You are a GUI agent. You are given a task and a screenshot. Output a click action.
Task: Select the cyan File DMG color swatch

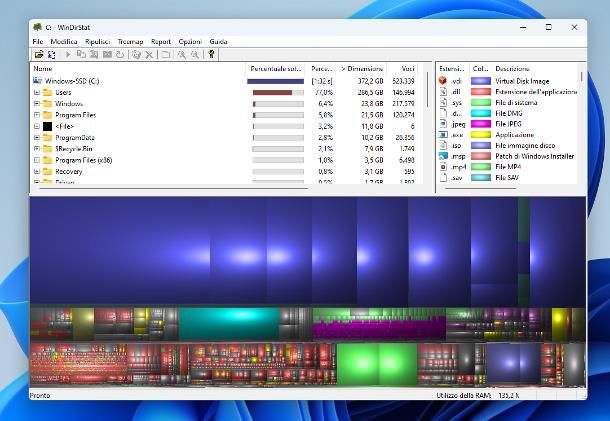pyautogui.click(x=481, y=113)
